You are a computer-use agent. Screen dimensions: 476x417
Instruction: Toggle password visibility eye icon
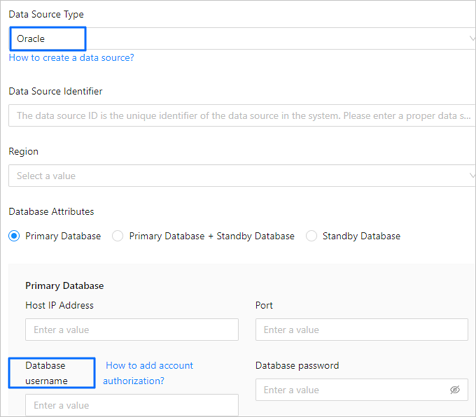point(455,390)
